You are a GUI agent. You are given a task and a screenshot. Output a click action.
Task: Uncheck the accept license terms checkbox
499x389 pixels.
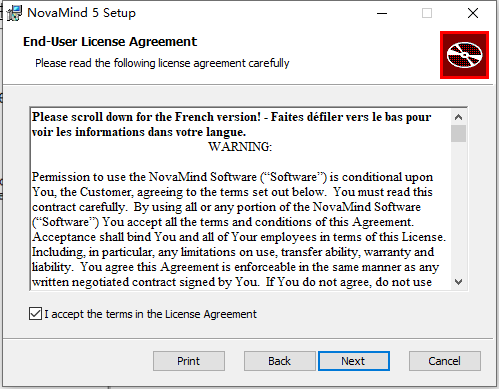[x=35, y=314]
